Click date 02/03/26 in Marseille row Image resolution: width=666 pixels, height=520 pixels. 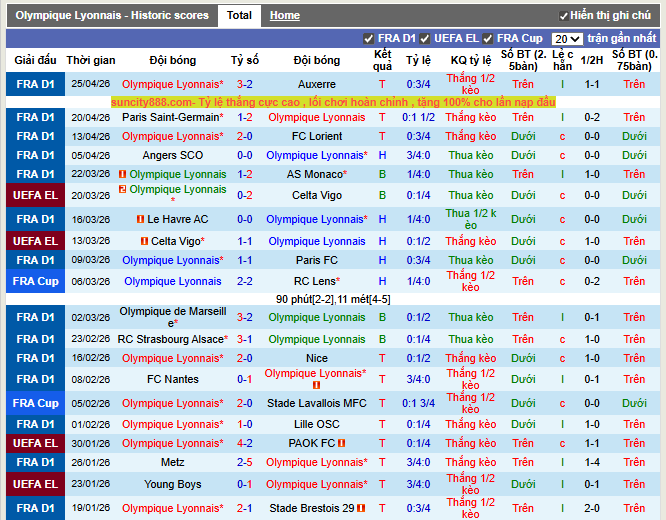coord(91,317)
